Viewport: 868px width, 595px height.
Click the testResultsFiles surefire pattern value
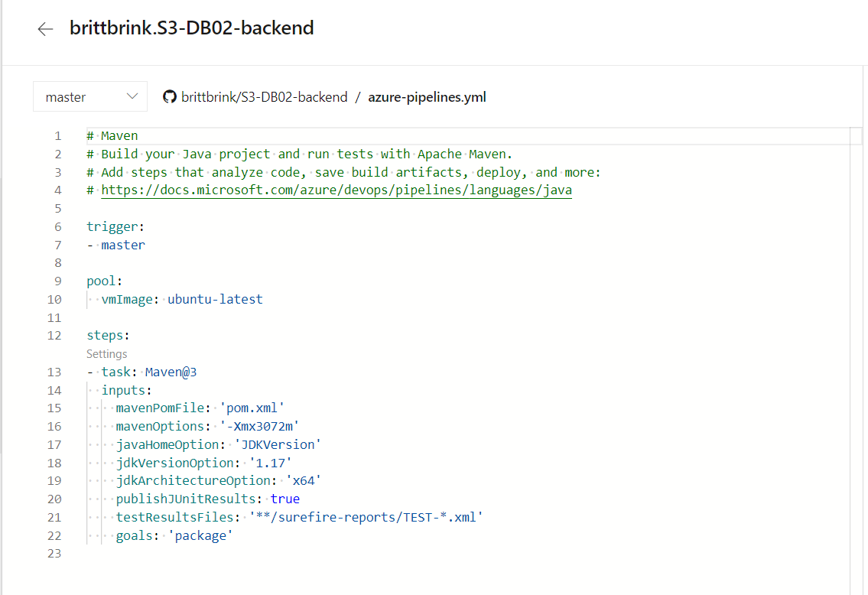(x=367, y=517)
